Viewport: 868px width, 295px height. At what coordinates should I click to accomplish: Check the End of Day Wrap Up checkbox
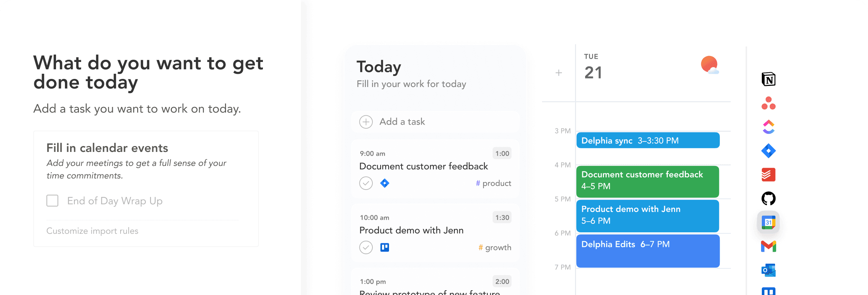52,201
